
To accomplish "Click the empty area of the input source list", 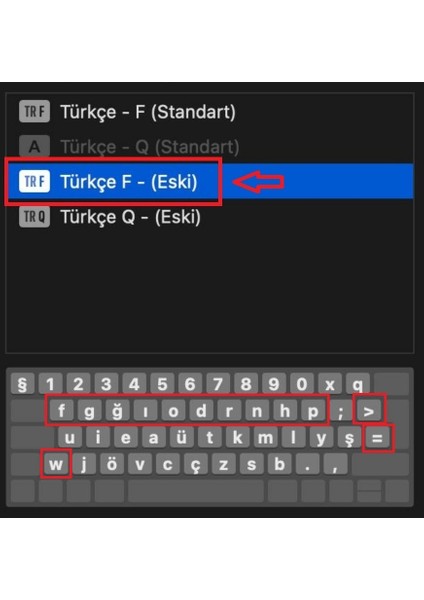I will [209, 293].
